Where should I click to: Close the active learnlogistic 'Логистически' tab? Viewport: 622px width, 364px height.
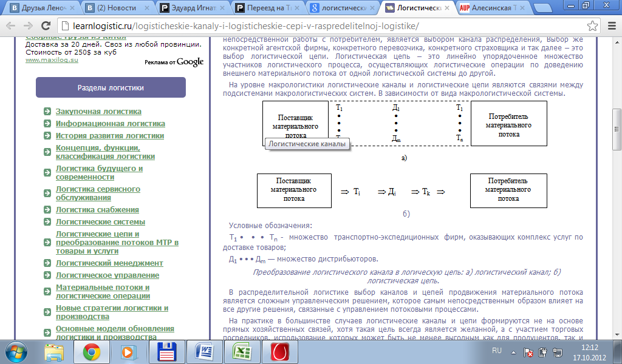tap(447, 7)
